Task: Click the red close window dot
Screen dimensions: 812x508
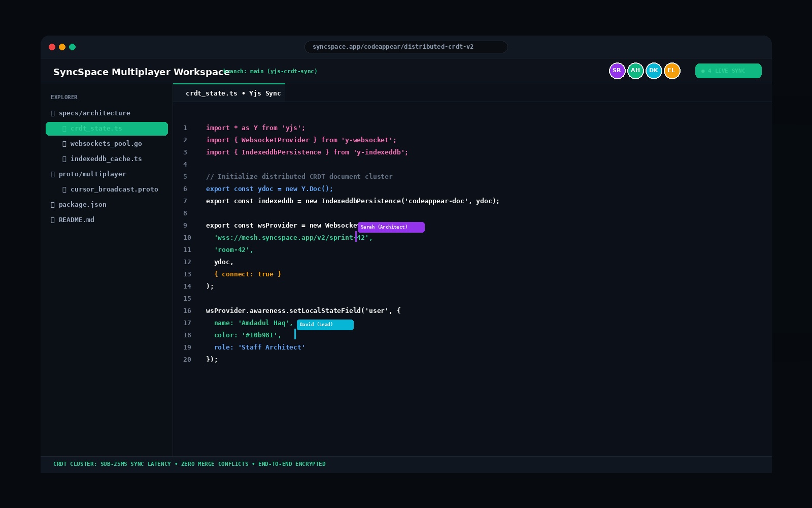Action: pyautogui.click(x=52, y=47)
